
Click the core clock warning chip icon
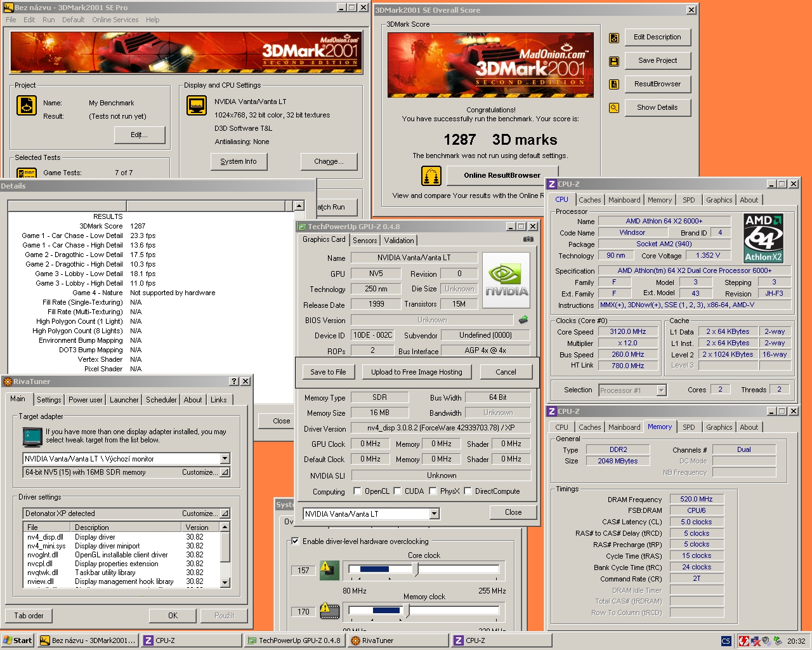(329, 570)
